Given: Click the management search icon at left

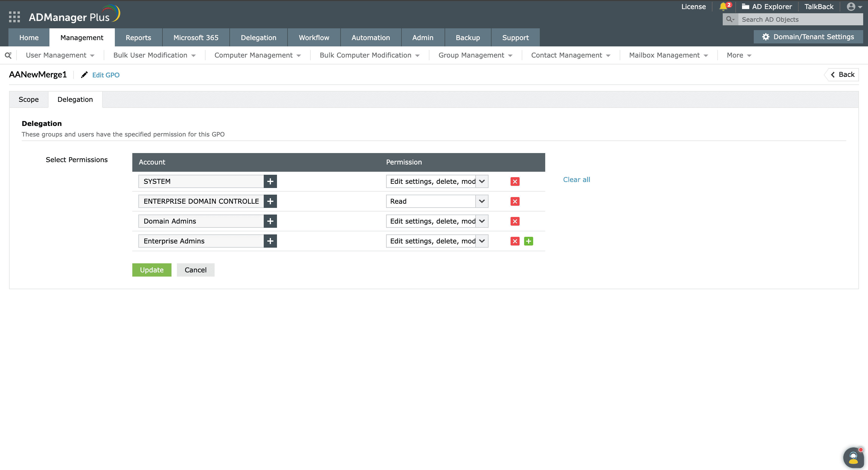Looking at the screenshot, I should [x=8, y=55].
